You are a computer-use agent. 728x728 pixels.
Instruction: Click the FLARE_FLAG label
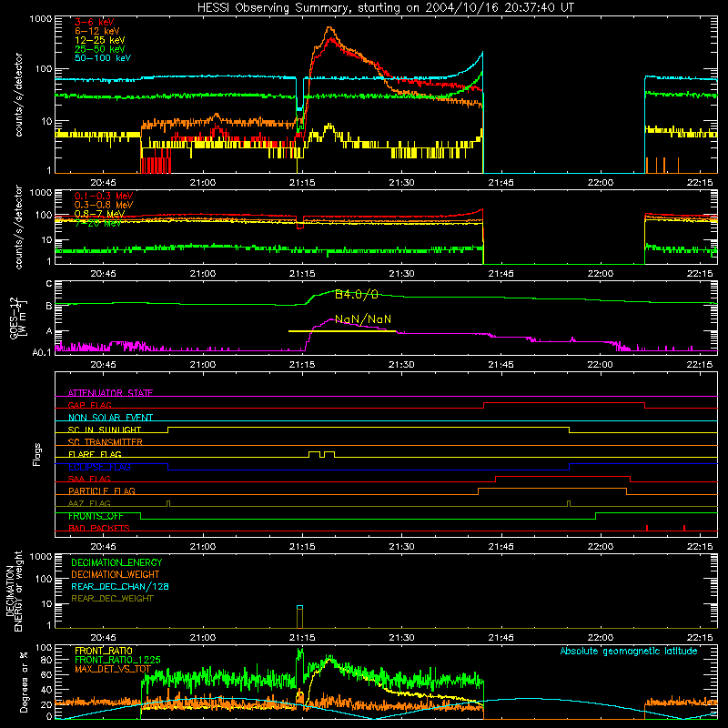[x=95, y=454]
